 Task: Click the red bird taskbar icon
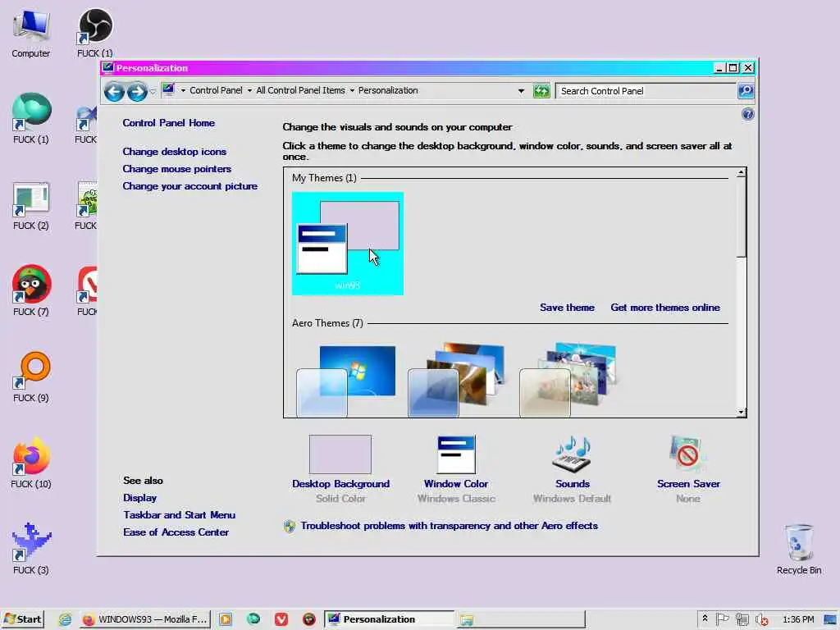(309, 619)
